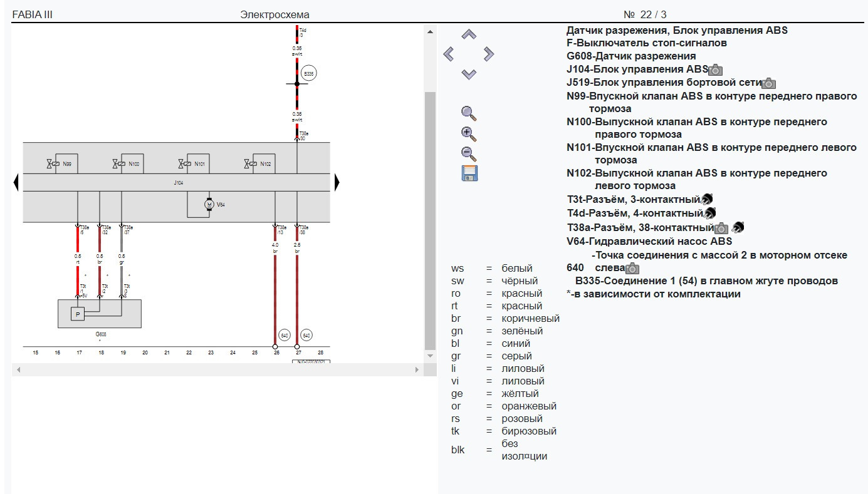
Task: Save the diagram with the floppy disk icon
Action: pos(470,173)
